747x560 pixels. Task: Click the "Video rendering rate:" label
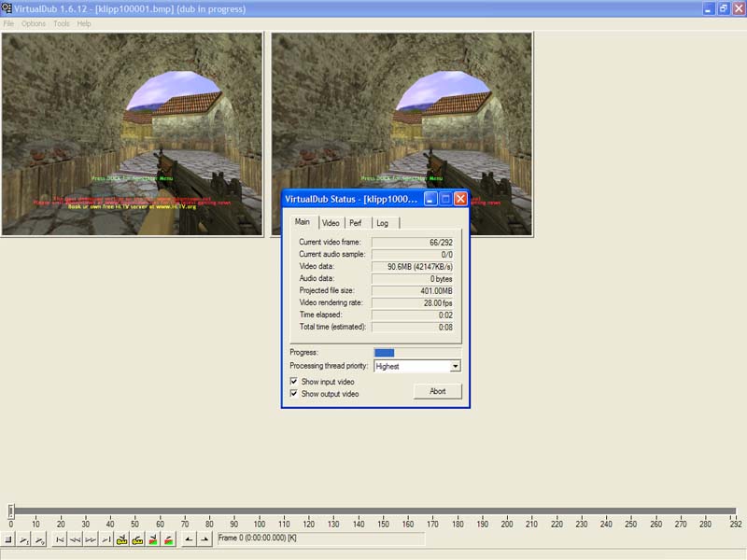click(x=331, y=302)
